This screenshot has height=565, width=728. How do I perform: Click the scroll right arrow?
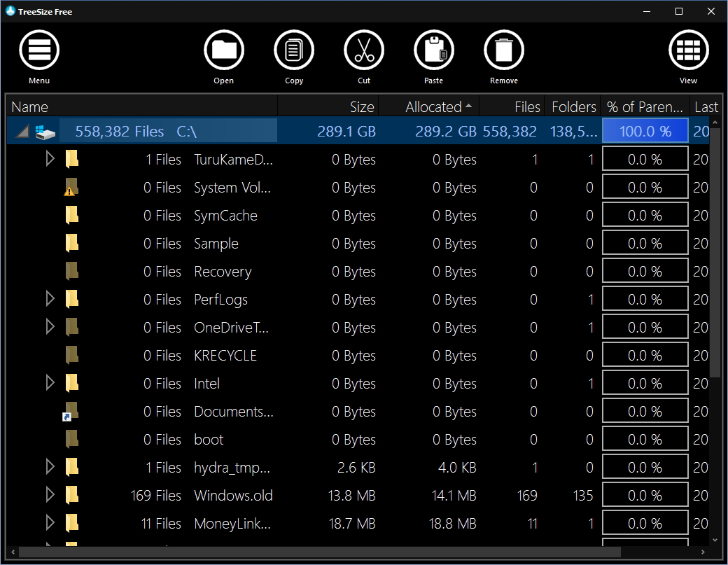coord(703,552)
